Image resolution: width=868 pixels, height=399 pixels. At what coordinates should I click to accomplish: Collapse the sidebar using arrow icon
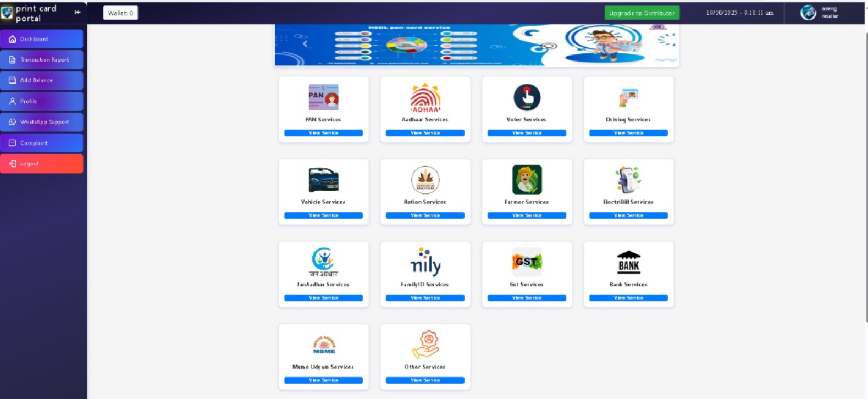click(x=78, y=12)
